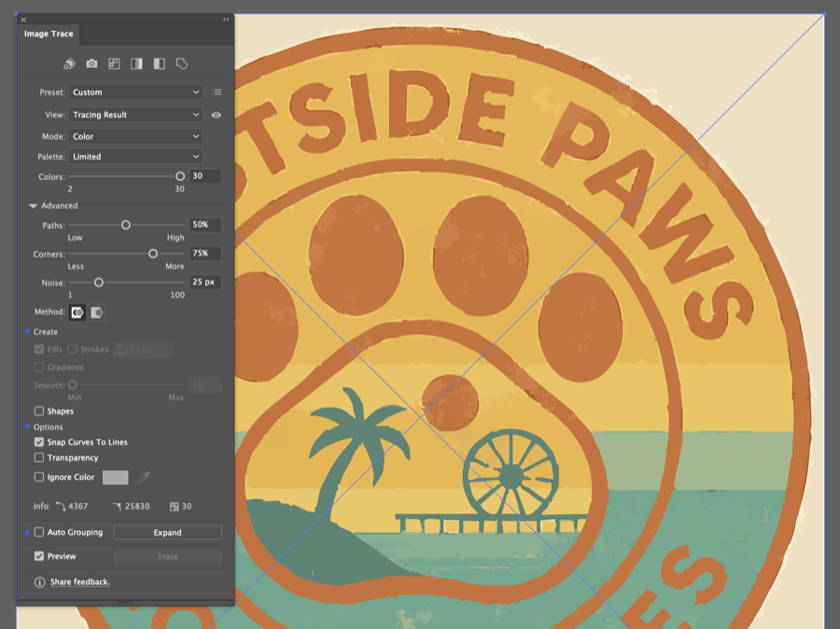This screenshot has width=840, height=629.
Task: Click the Paths slider handle
Action: 126,225
